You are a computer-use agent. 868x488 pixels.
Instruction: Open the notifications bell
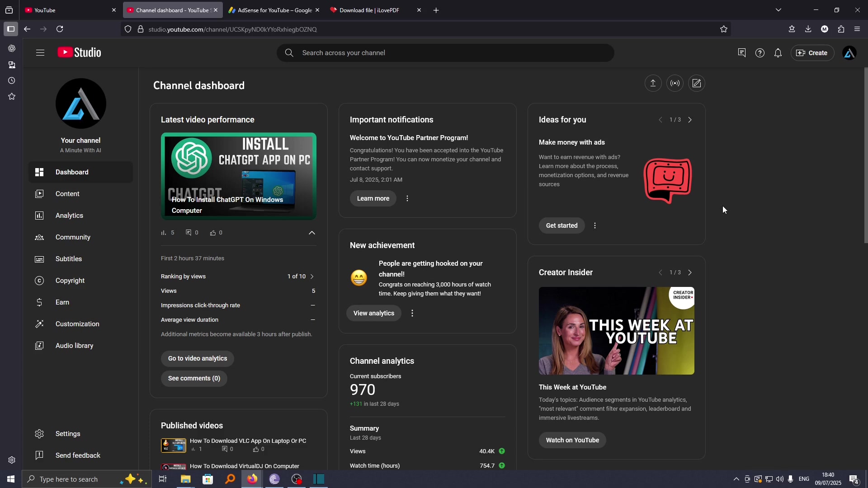pyautogui.click(x=778, y=53)
